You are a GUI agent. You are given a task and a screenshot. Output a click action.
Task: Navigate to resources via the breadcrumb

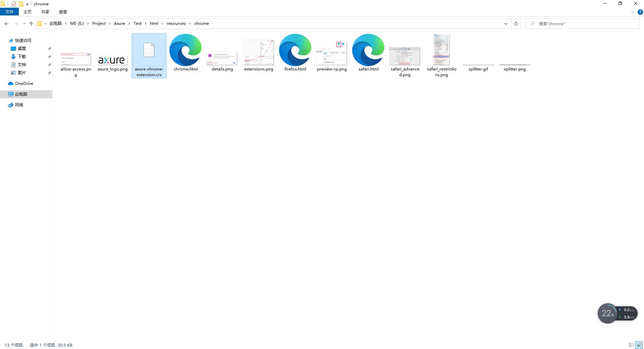pyautogui.click(x=176, y=23)
